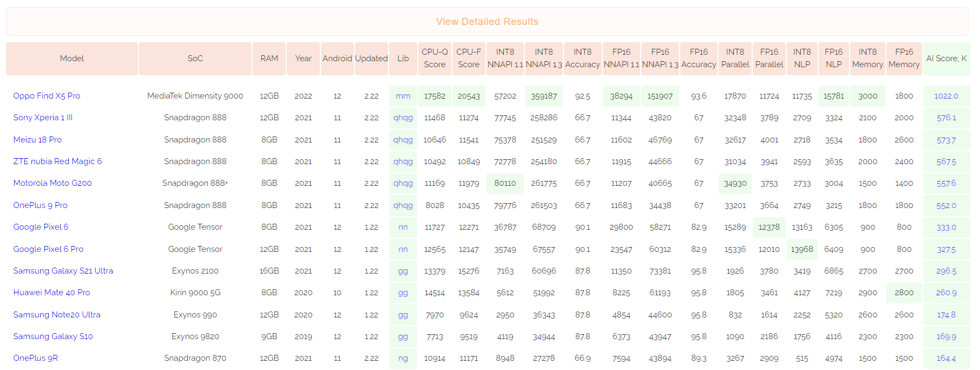Open the Google Pixel 6 link
The height and width of the screenshot is (370, 980).
41,227
